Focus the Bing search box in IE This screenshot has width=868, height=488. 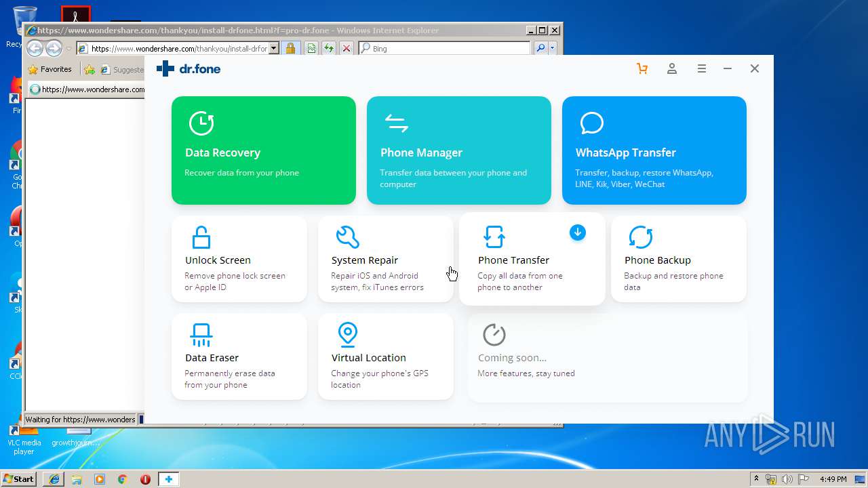tap(444, 48)
